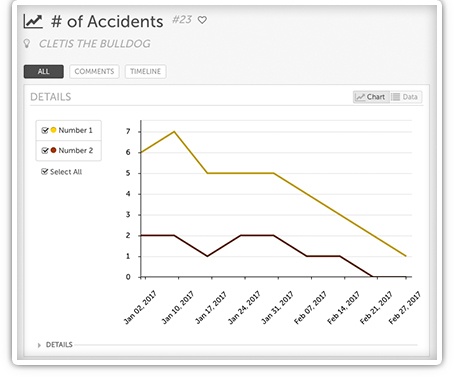Click the lightbulb icon beside Cletis
The width and height of the screenshot is (454, 377).
[x=27, y=43]
